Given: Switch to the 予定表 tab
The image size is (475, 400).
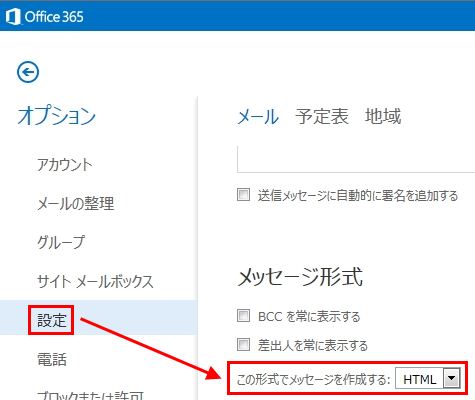Looking at the screenshot, I should (x=322, y=116).
